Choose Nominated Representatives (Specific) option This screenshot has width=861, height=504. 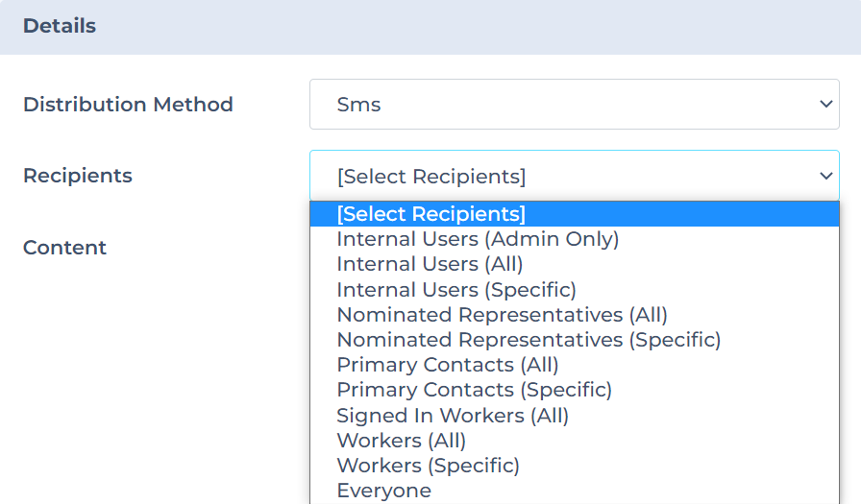tap(529, 340)
